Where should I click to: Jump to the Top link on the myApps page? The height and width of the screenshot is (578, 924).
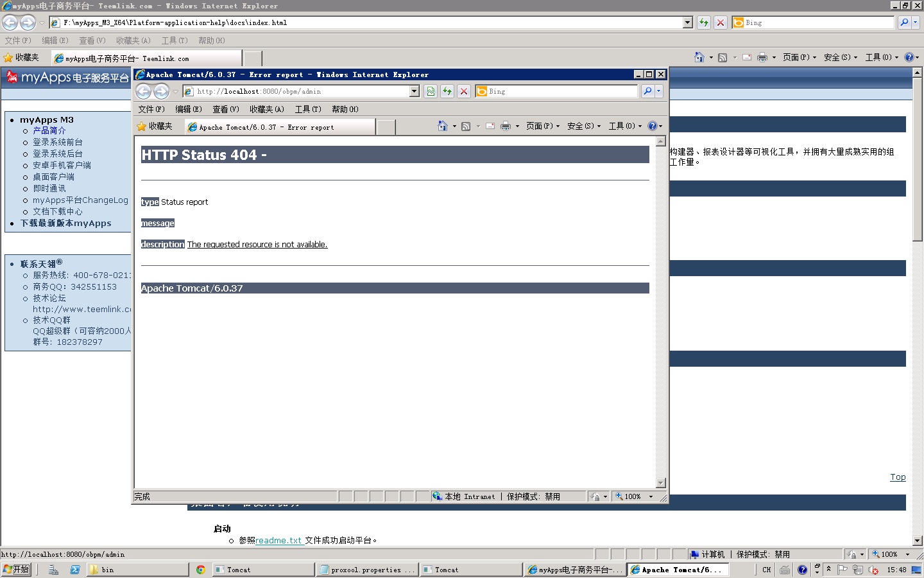pyautogui.click(x=898, y=477)
